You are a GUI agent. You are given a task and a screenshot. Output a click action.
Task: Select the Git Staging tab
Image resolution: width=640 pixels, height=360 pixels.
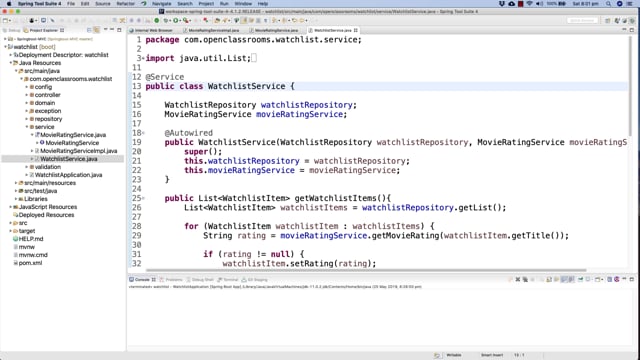(255, 280)
